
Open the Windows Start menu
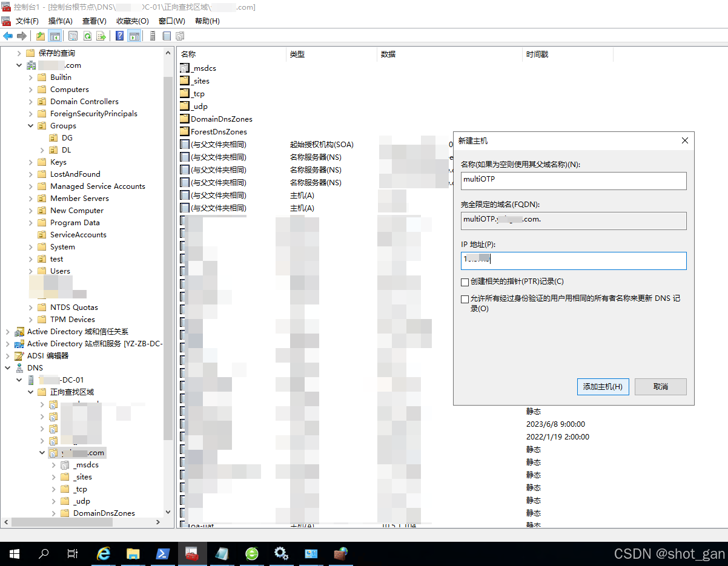pos(15,554)
